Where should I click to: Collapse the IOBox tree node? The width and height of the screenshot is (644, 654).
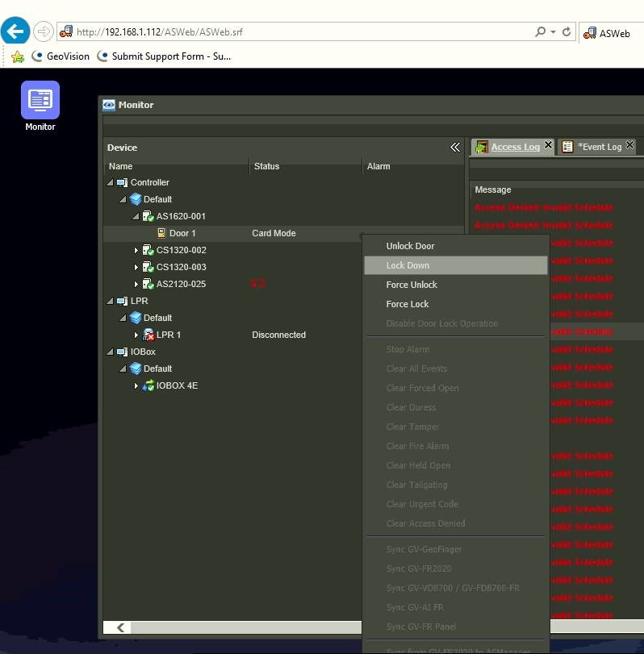[110, 352]
